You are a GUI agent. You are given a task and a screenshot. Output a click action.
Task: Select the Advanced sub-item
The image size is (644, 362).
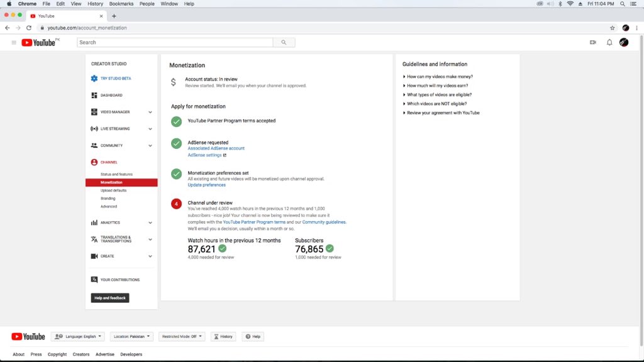click(109, 206)
